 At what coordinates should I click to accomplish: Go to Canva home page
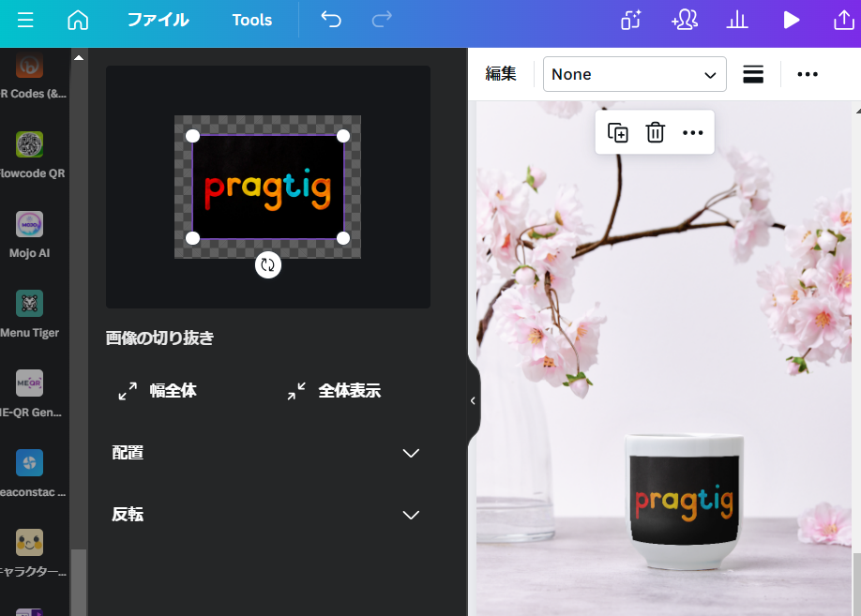[x=78, y=21]
